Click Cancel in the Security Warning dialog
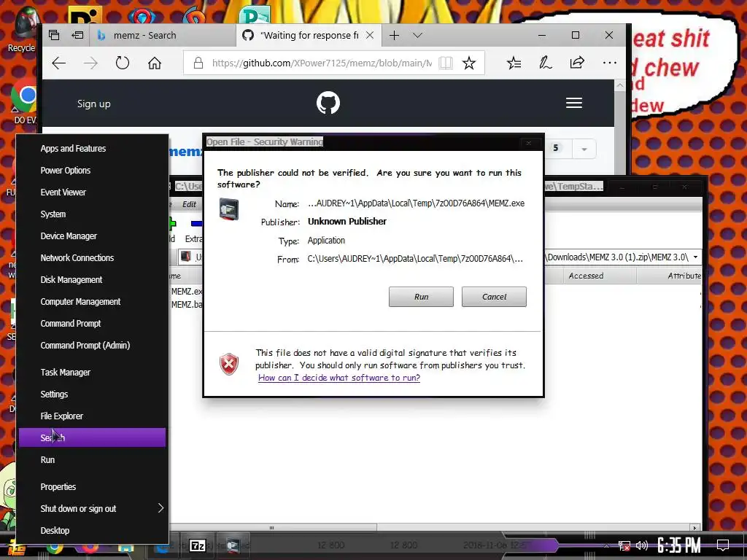This screenshot has width=747, height=560. (x=494, y=297)
